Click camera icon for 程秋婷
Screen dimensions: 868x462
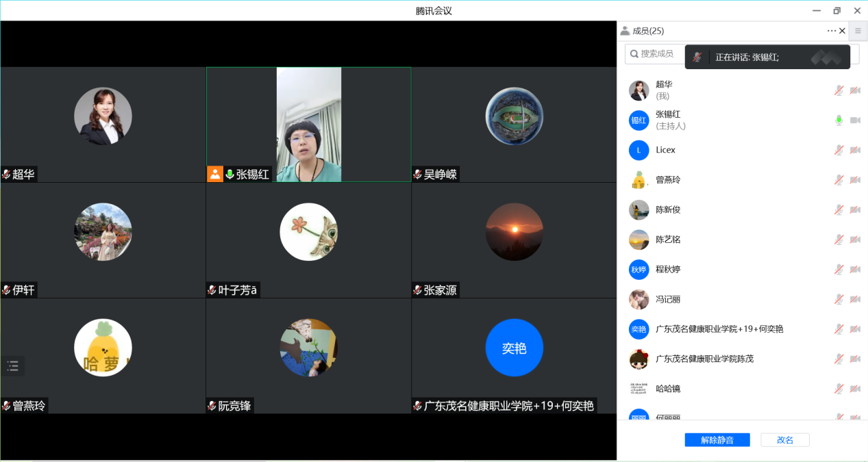pyautogui.click(x=855, y=270)
